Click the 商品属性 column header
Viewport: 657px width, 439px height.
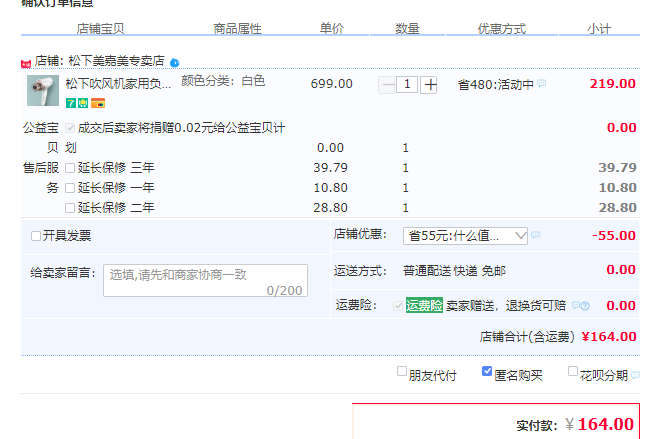237,28
